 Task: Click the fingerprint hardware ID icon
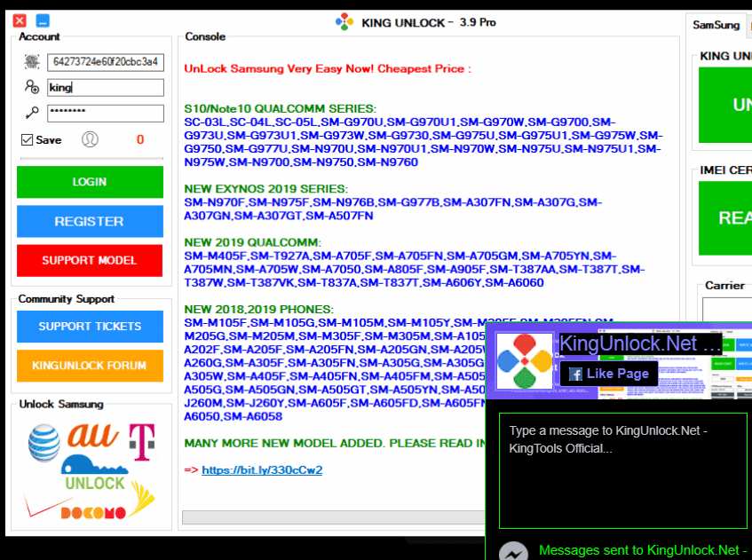(32, 61)
